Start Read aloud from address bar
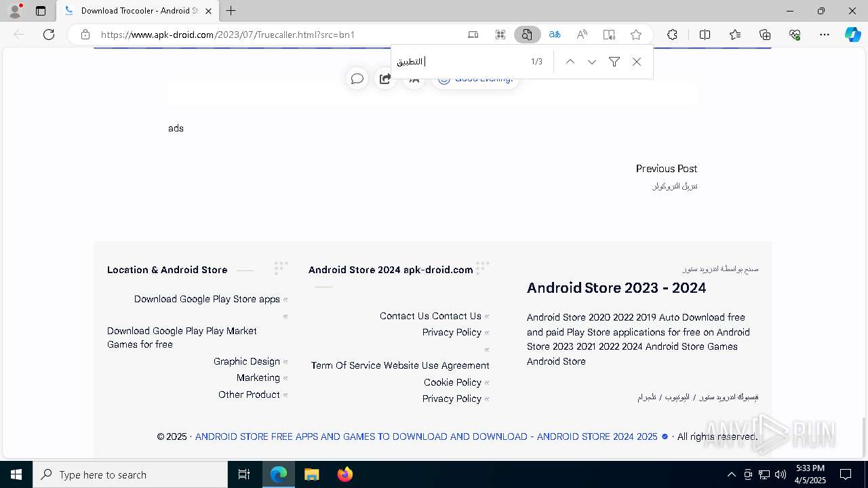 tap(582, 35)
